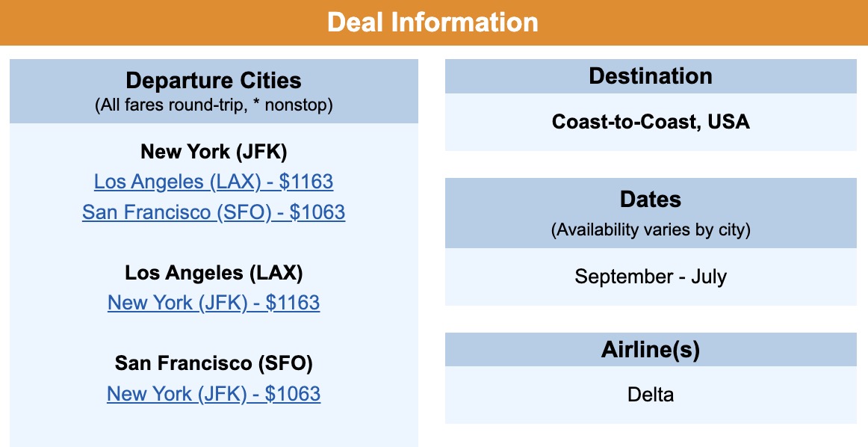The width and height of the screenshot is (868, 447).
Task: Select the Delta airline entry
Action: coord(651,394)
